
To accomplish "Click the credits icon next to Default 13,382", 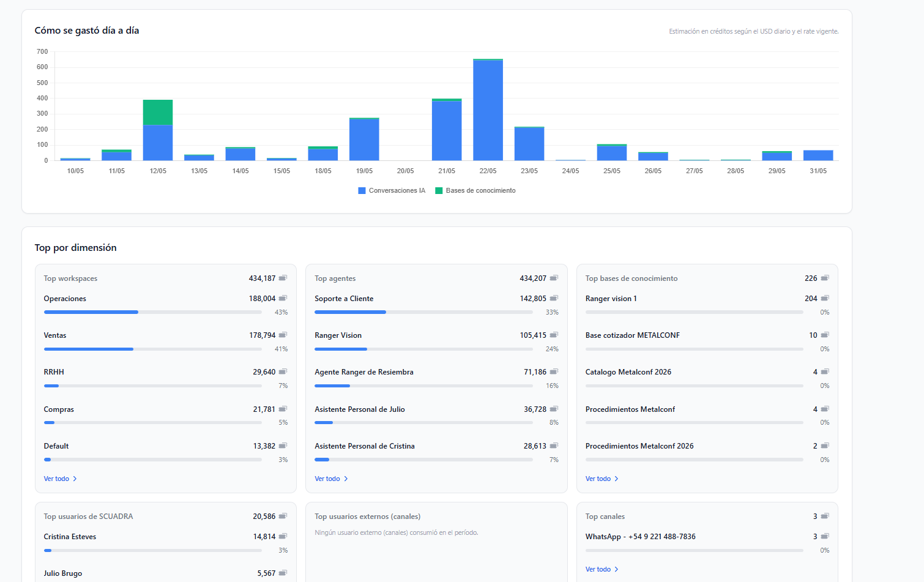I will 283,446.
